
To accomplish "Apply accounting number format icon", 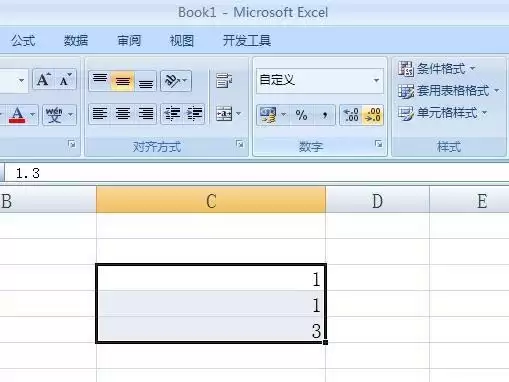I will (268, 115).
